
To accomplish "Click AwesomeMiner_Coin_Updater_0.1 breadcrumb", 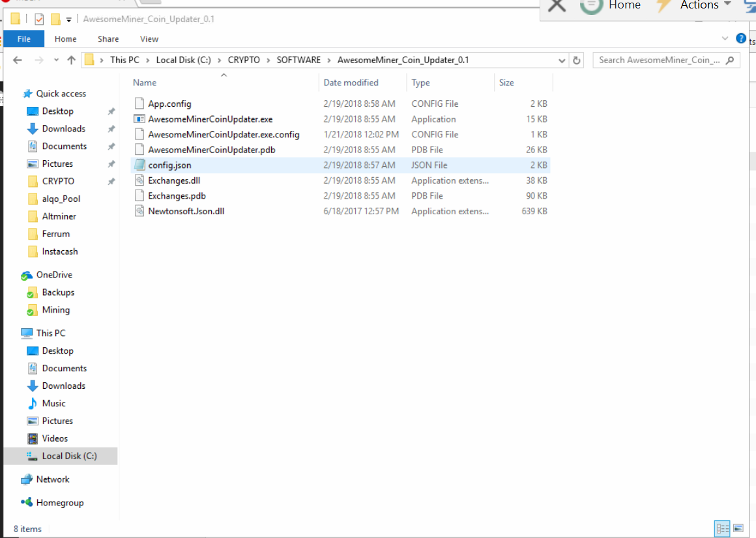I will 403,60.
